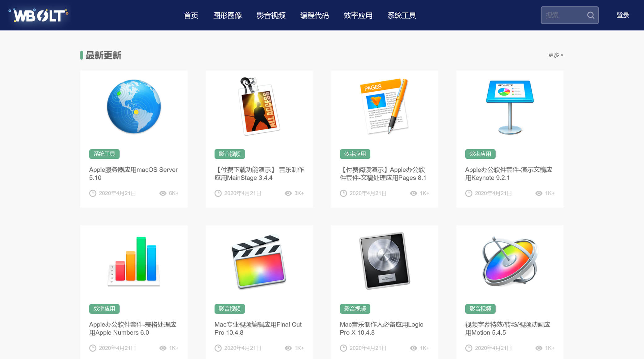This screenshot has width=644, height=359.
Task: Open the Motion colorful gyroscope icon
Action: [x=510, y=261]
